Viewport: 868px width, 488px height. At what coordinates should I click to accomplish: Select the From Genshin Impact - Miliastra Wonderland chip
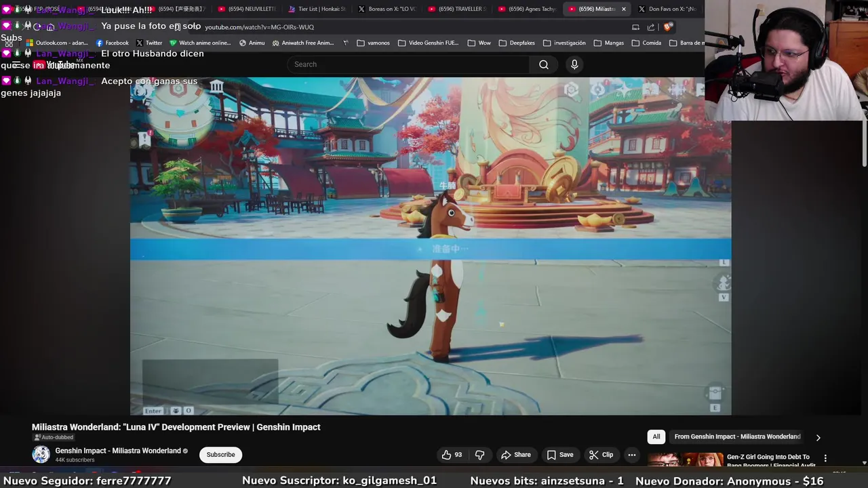(737, 437)
